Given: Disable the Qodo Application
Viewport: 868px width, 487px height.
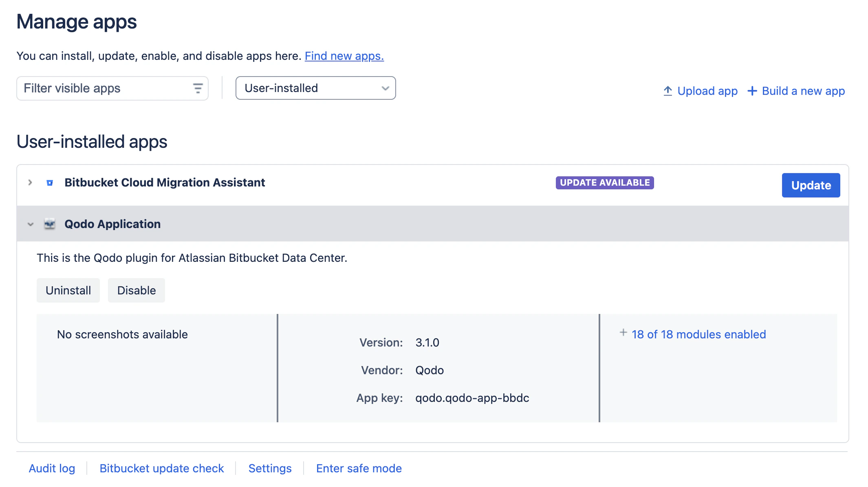Looking at the screenshot, I should (x=136, y=290).
